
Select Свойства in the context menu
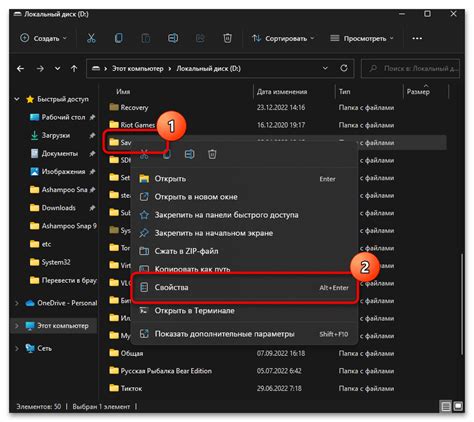pyautogui.click(x=244, y=287)
